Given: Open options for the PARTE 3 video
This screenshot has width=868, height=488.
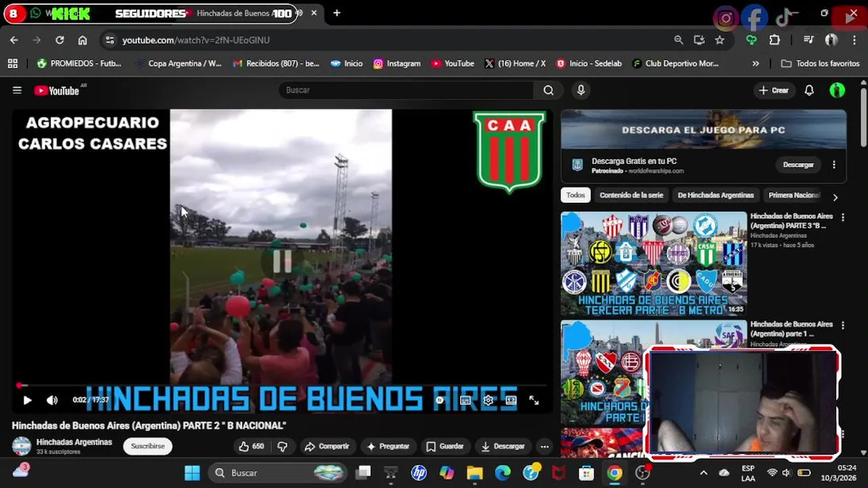Looking at the screenshot, I should tap(843, 218).
